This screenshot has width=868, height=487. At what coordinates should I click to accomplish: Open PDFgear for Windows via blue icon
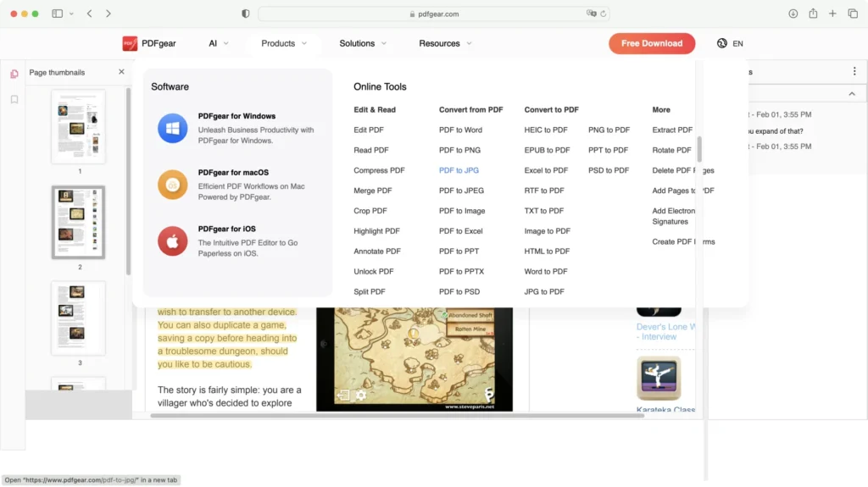tap(172, 128)
